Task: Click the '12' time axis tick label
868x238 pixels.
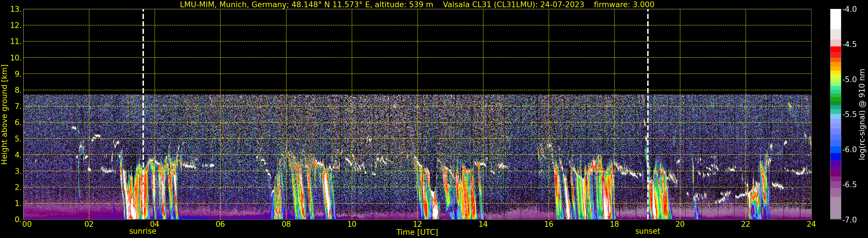Action: pos(417,224)
